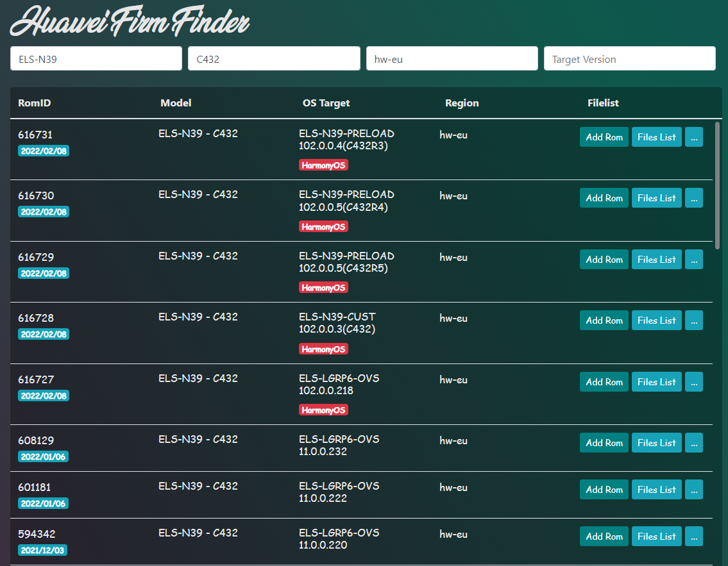728x566 pixels.
Task: Click the table scrollbar thumb
Action: 717,186
